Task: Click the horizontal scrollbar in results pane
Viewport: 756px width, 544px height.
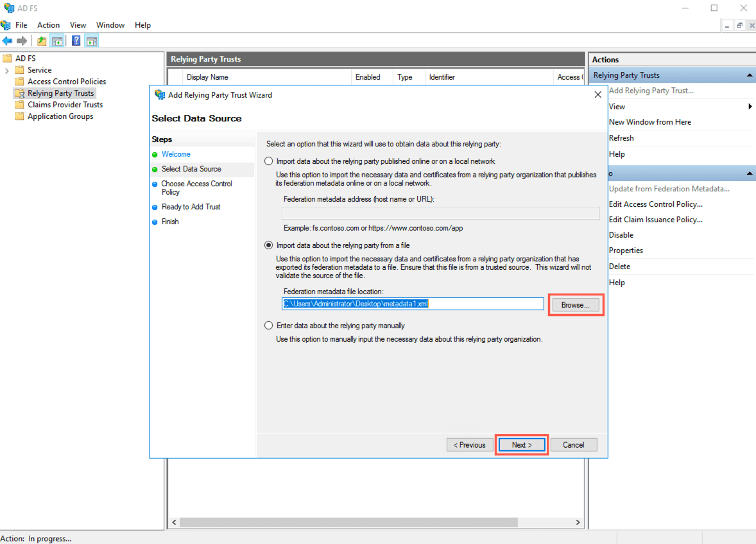Action: 375,523
